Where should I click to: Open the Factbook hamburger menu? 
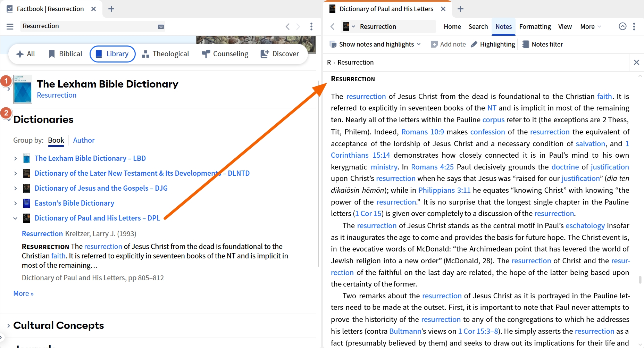[x=10, y=26]
